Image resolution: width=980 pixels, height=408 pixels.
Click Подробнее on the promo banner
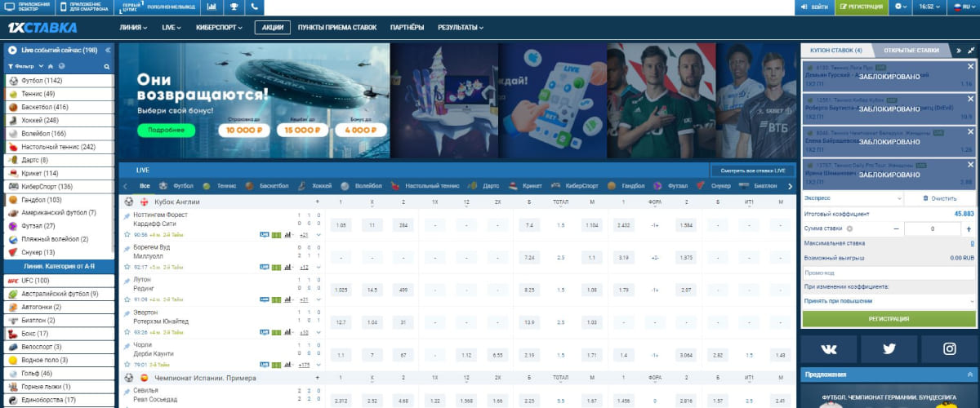point(166,130)
